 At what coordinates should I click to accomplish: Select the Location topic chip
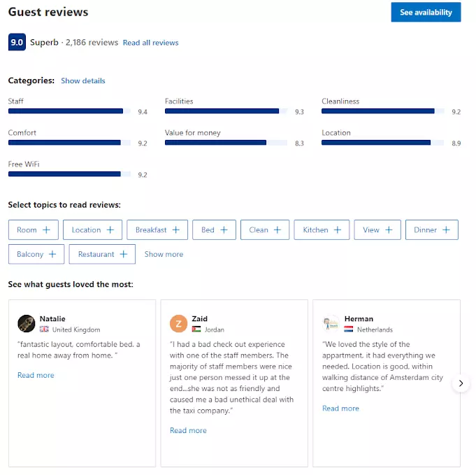click(x=92, y=229)
